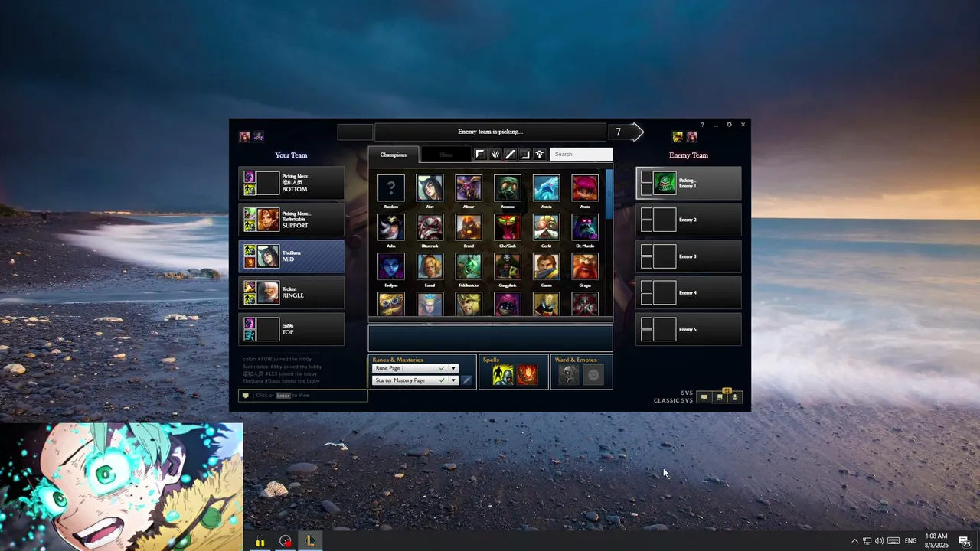Open the Windows notification center
Screen dimensions: 980x551
click(x=965, y=541)
